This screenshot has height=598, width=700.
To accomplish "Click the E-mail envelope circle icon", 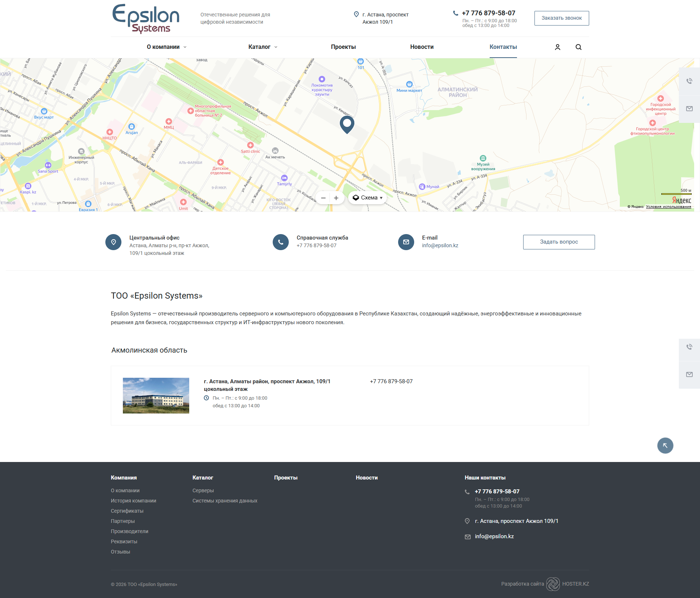I will click(x=406, y=242).
